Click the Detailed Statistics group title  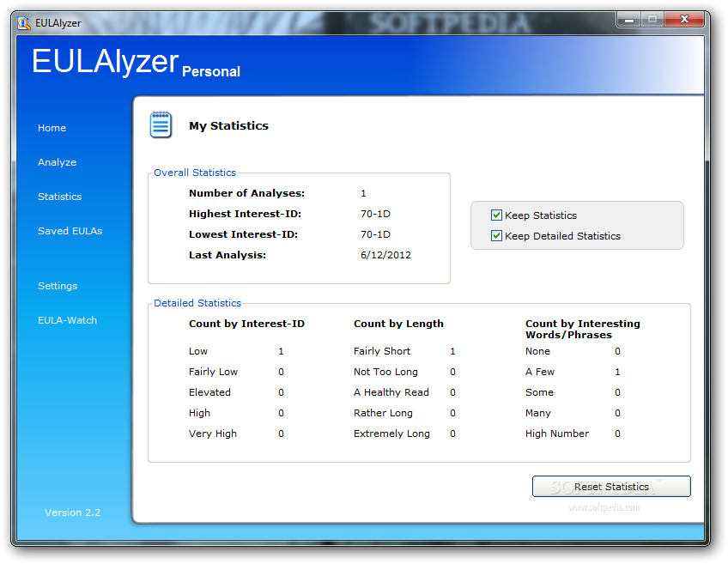197,303
